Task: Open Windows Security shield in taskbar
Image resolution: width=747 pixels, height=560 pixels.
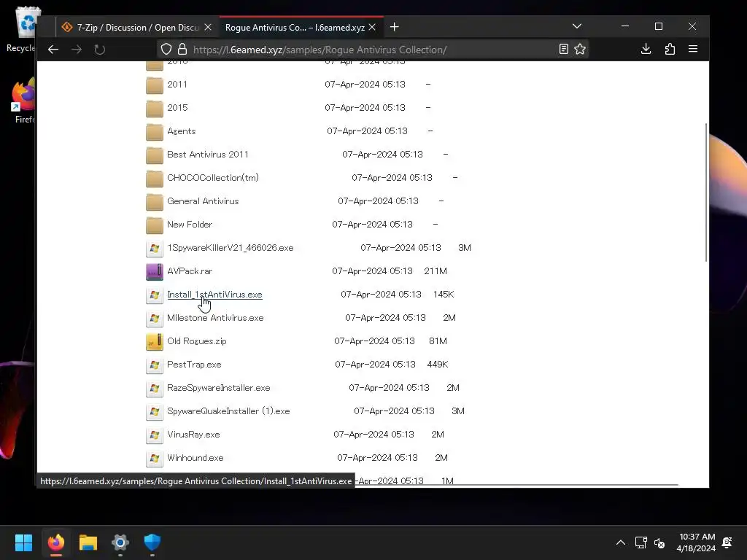Action: (152, 542)
